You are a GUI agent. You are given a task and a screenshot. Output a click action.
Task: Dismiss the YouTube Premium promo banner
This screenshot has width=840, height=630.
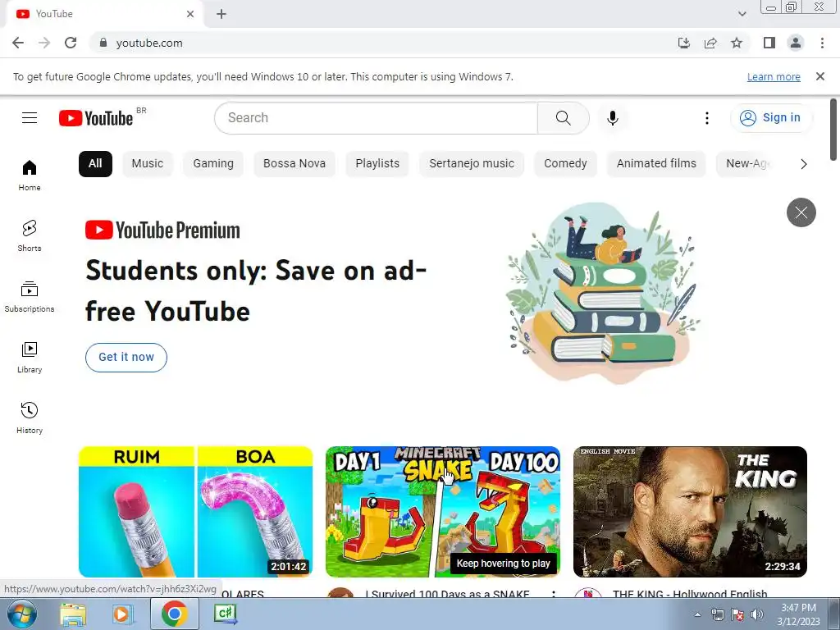(801, 212)
